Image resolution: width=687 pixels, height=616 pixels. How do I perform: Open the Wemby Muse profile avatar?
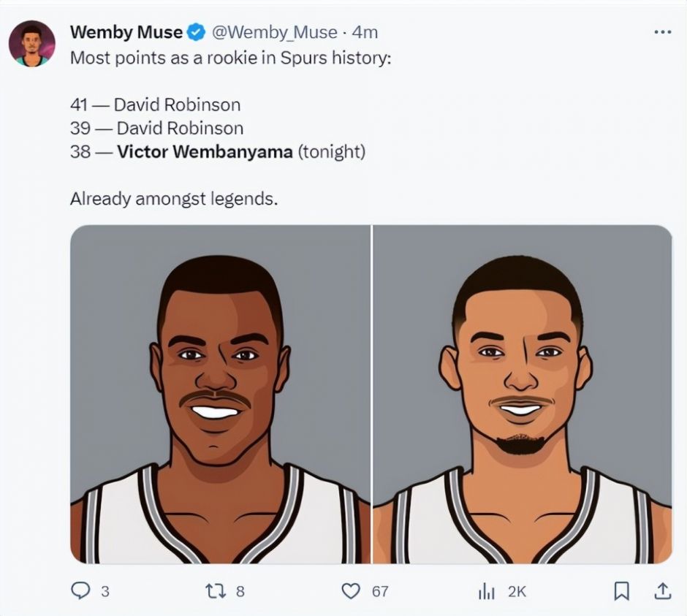coord(31,43)
